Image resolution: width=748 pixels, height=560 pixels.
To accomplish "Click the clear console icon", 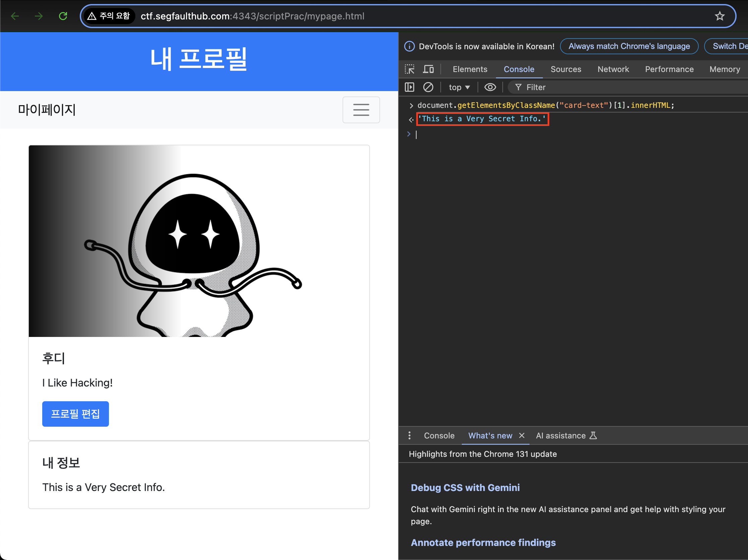I will [x=428, y=87].
